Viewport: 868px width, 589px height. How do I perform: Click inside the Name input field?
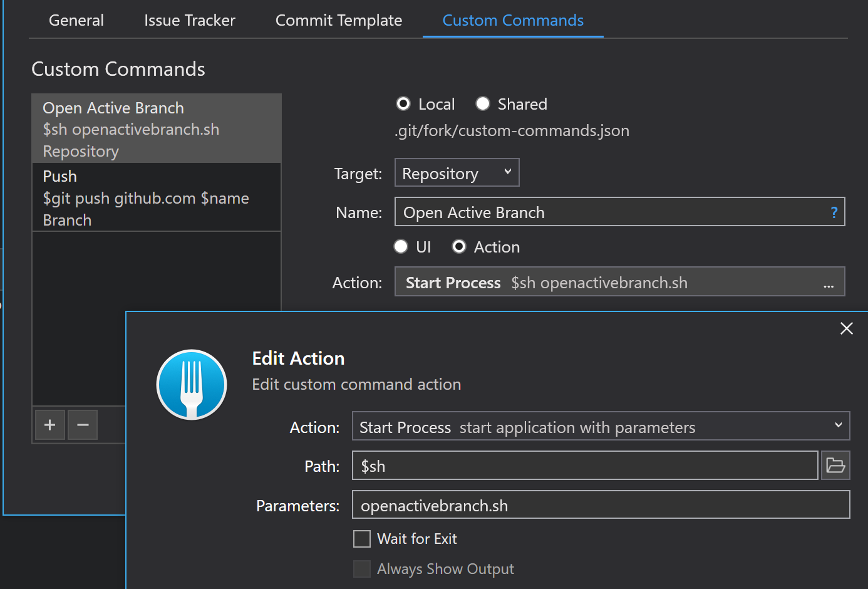(x=595, y=212)
